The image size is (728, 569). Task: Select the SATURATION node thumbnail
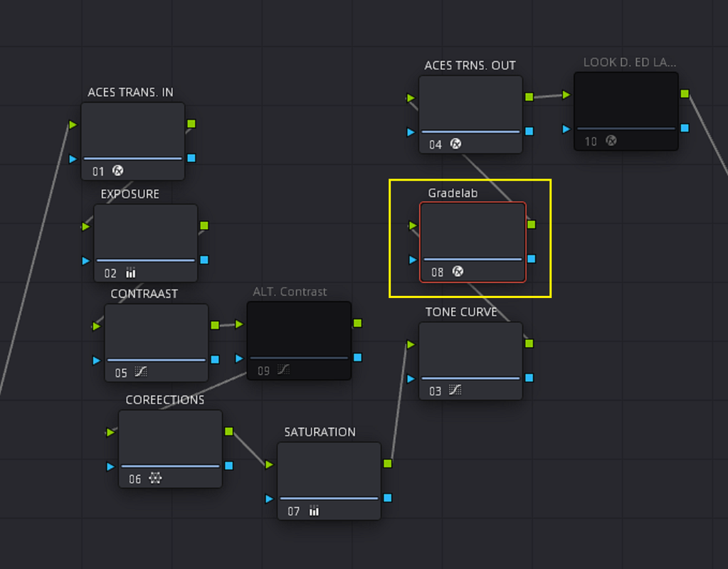329,481
